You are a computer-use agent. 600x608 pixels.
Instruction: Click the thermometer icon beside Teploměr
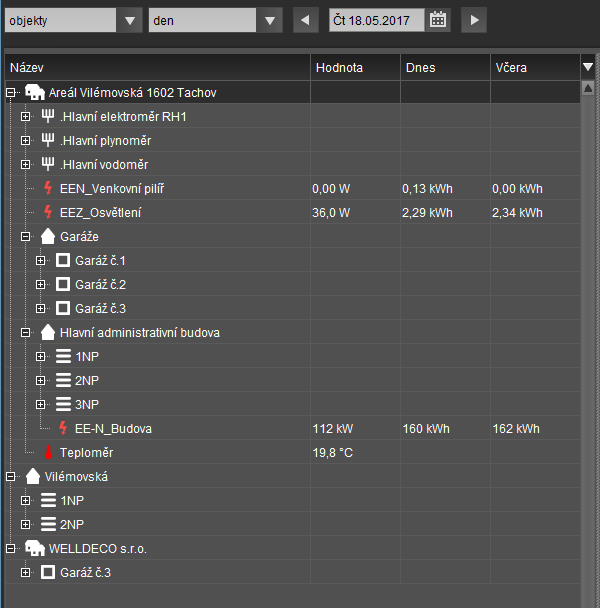tap(47, 453)
